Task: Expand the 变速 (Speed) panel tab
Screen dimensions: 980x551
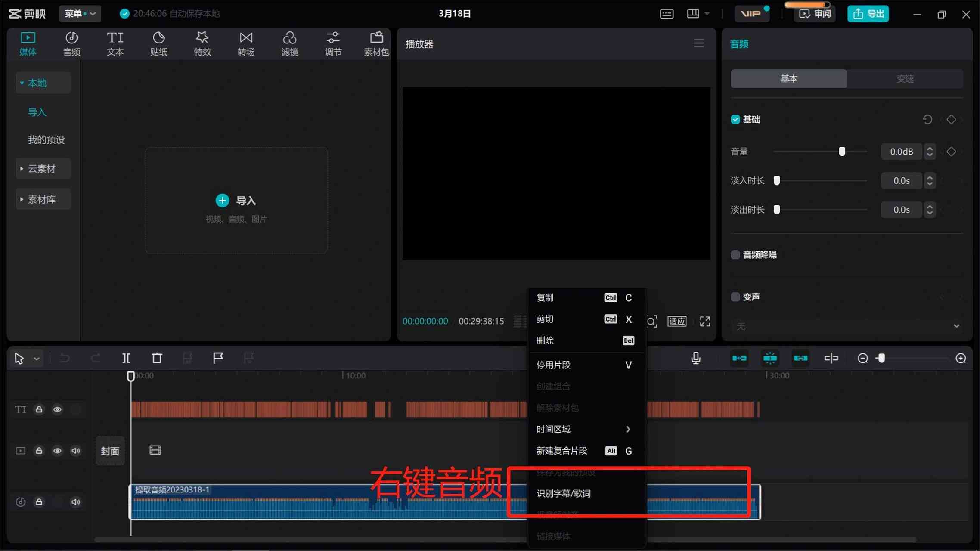Action: point(905,79)
